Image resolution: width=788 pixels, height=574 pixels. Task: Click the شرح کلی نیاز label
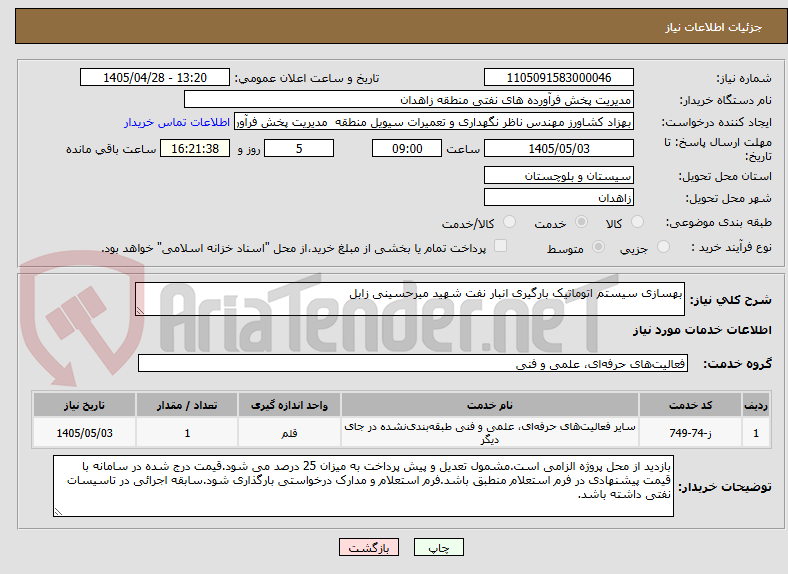click(731, 300)
